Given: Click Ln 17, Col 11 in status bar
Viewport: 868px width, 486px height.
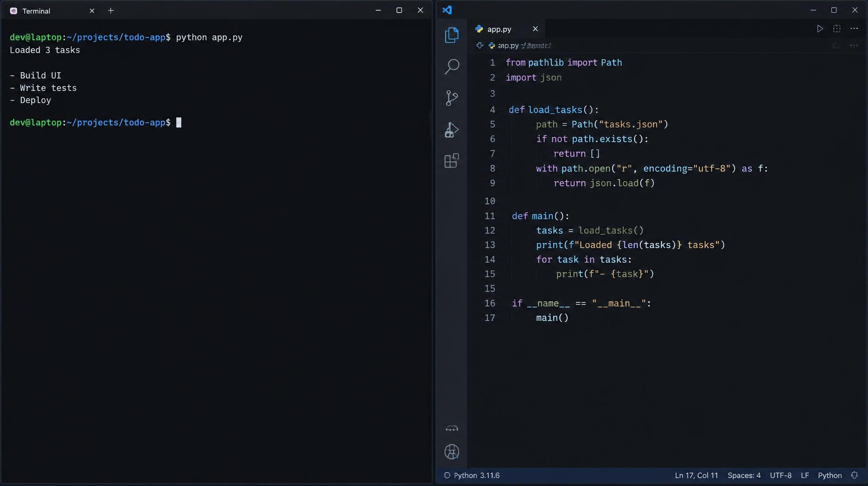Looking at the screenshot, I should pyautogui.click(x=696, y=475).
